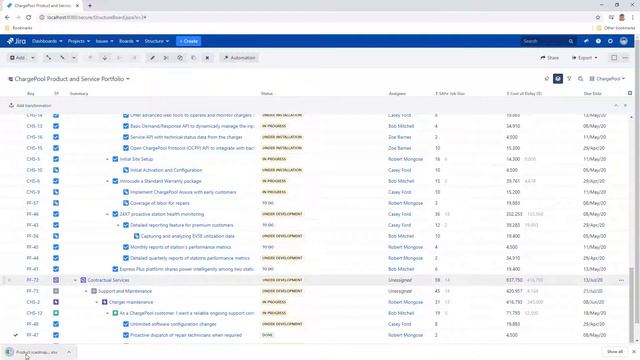Collapse the 24X7 proactive station health monitoring row
This screenshot has height=360, width=640.
coord(107,214)
